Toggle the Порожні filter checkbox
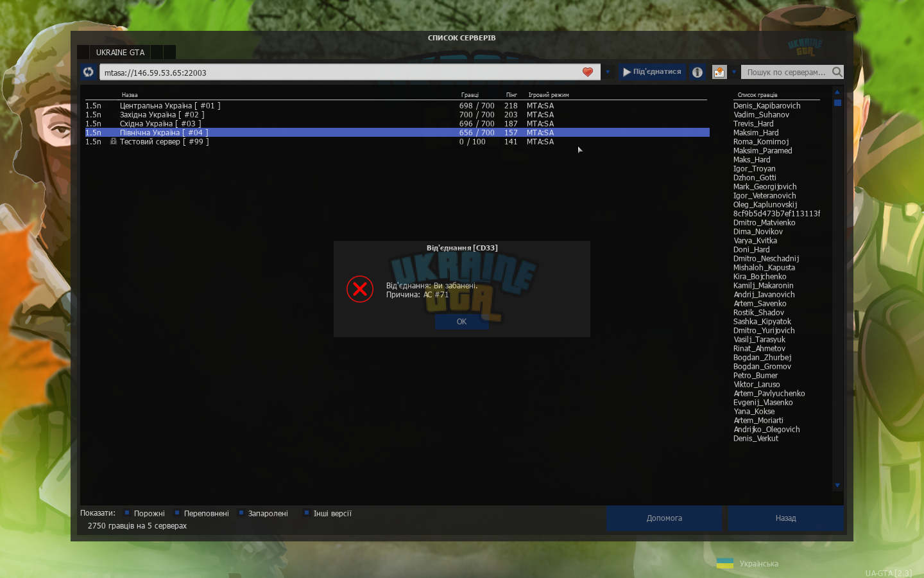 click(127, 512)
